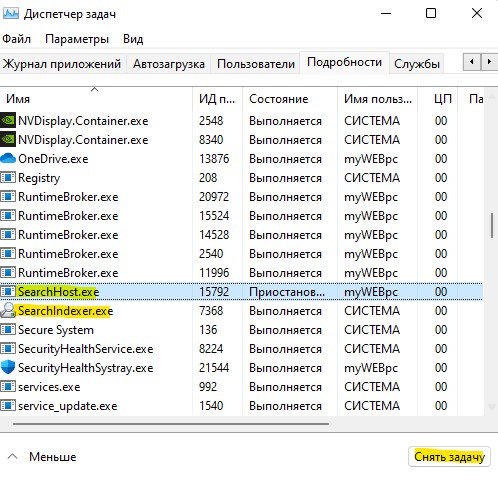
Task: Click the vertical scrollbar thumb
Action: [x=492, y=226]
